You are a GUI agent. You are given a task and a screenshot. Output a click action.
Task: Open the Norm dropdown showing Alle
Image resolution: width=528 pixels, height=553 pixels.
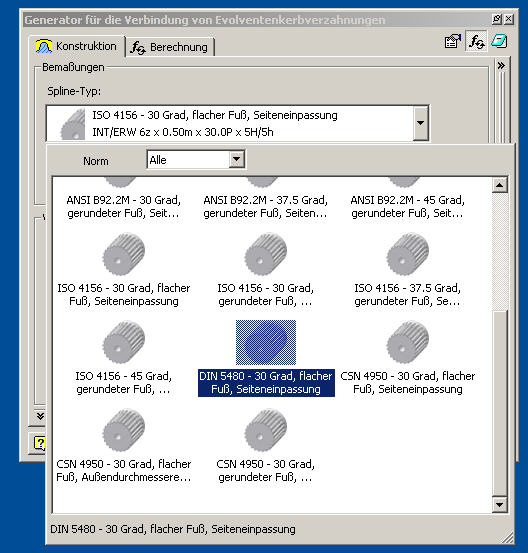pos(196,160)
